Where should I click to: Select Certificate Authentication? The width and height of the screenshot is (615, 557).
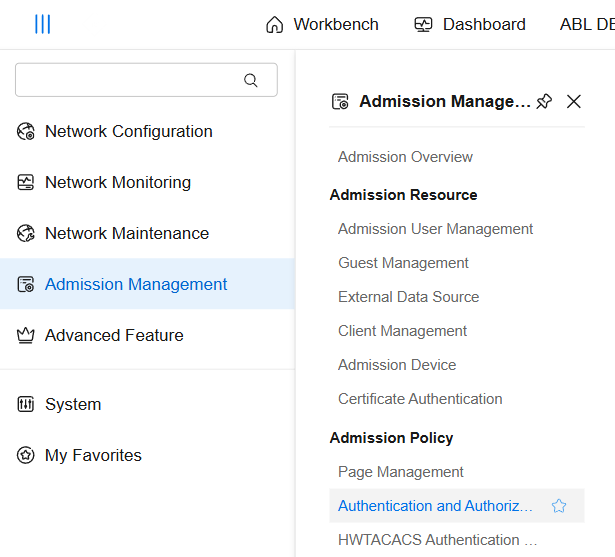coord(420,399)
